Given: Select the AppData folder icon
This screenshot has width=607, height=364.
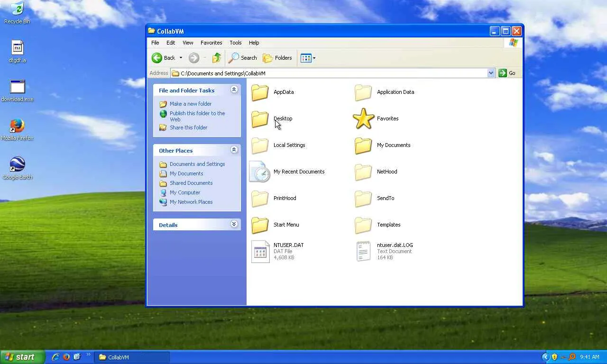Looking at the screenshot, I should (x=260, y=92).
